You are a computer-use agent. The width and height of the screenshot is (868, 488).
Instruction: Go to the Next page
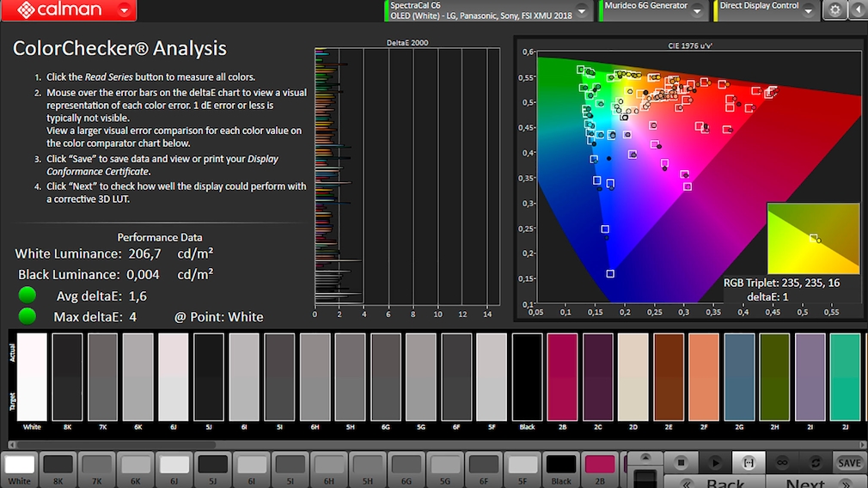pyautogui.click(x=804, y=484)
